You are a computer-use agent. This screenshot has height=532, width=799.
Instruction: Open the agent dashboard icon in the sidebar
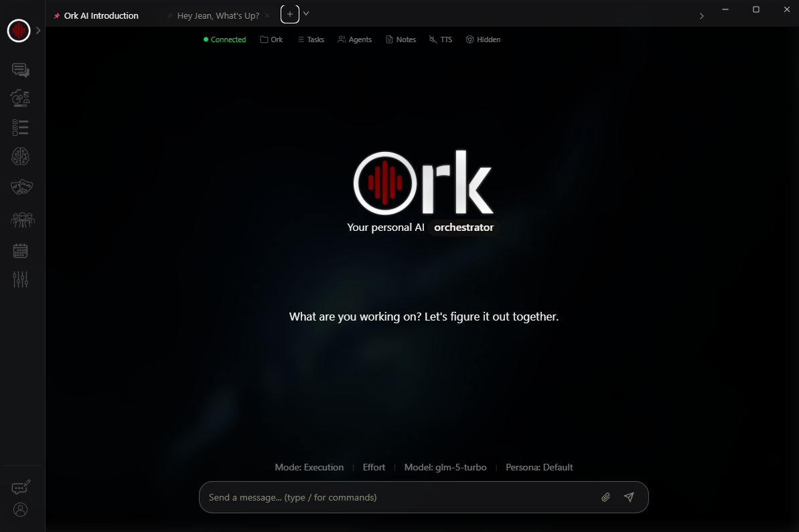(20, 98)
